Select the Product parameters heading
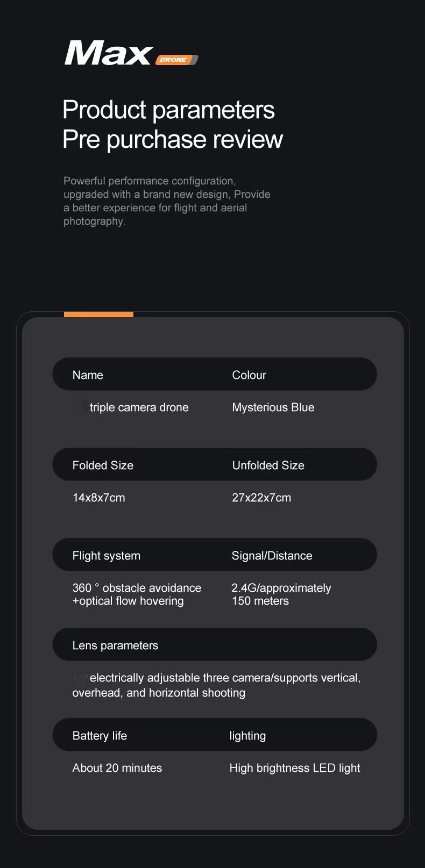 [x=168, y=110]
